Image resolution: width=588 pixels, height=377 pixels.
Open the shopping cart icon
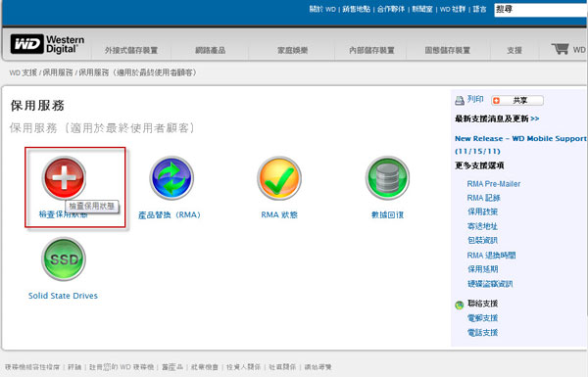pyautogui.click(x=560, y=49)
